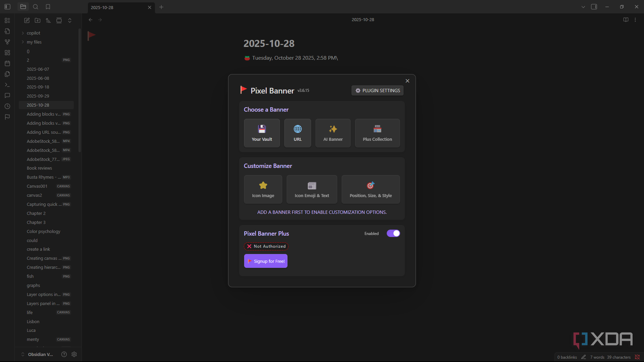Open Position, Size, & Style options
The height and width of the screenshot is (362, 644).
pos(371,189)
